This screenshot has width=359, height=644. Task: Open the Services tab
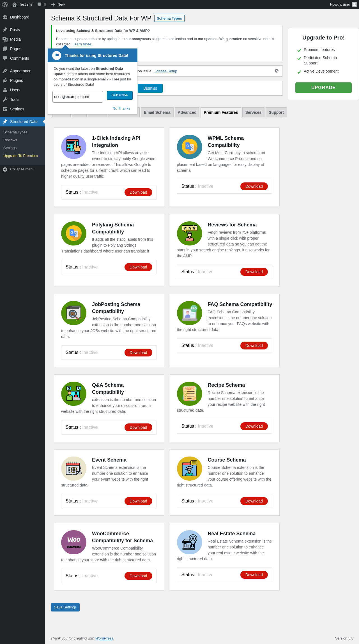tap(253, 112)
